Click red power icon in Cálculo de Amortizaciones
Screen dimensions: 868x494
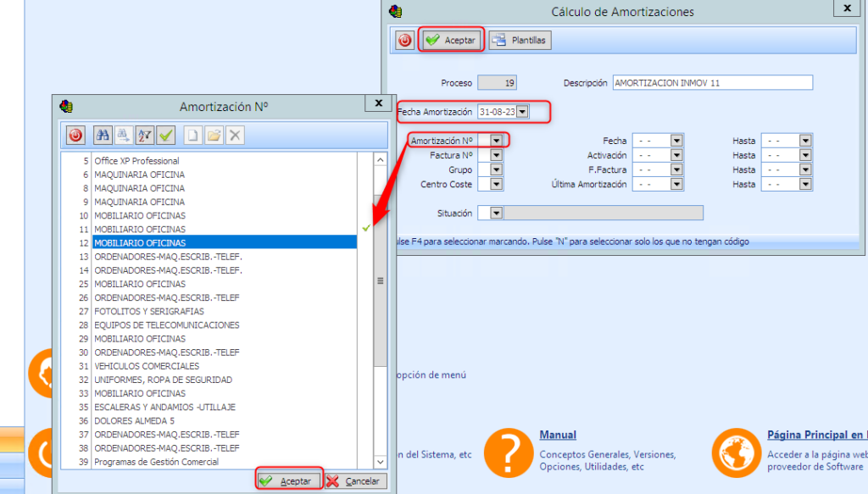[x=404, y=40]
